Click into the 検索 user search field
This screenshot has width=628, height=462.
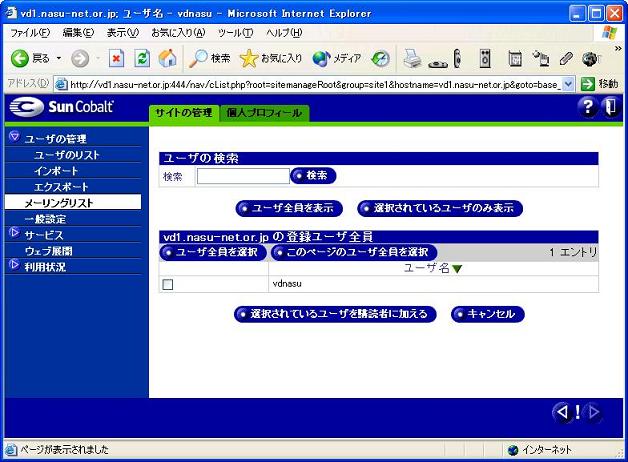(x=243, y=176)
